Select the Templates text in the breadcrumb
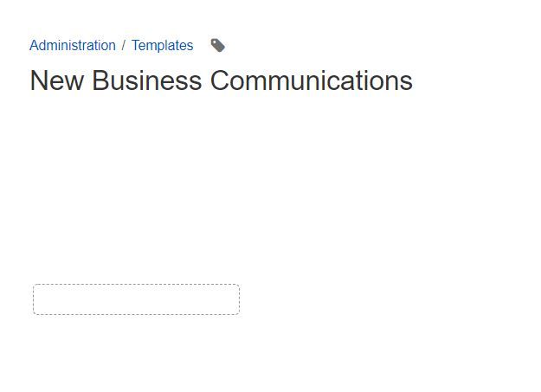This screenshot has height=392, width=541. 162,46
